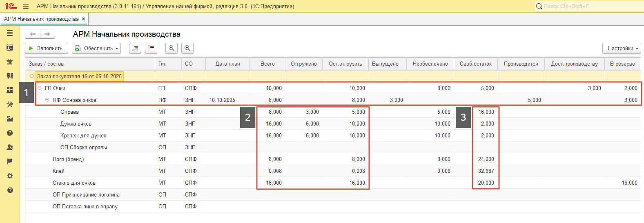
Task: Click the Всего column header
Action: (267, 64)
